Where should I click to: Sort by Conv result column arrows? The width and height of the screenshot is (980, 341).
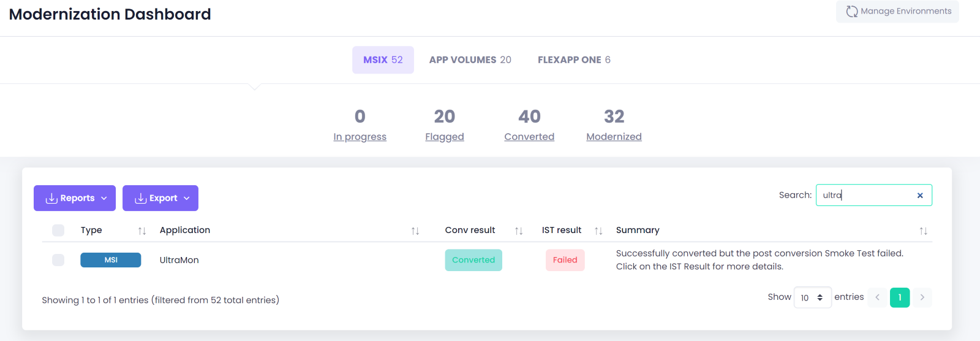coord(519,231)
